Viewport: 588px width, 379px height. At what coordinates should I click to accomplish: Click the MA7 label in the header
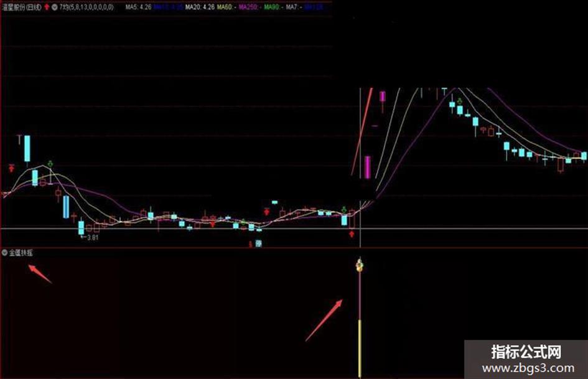[294, 7]
